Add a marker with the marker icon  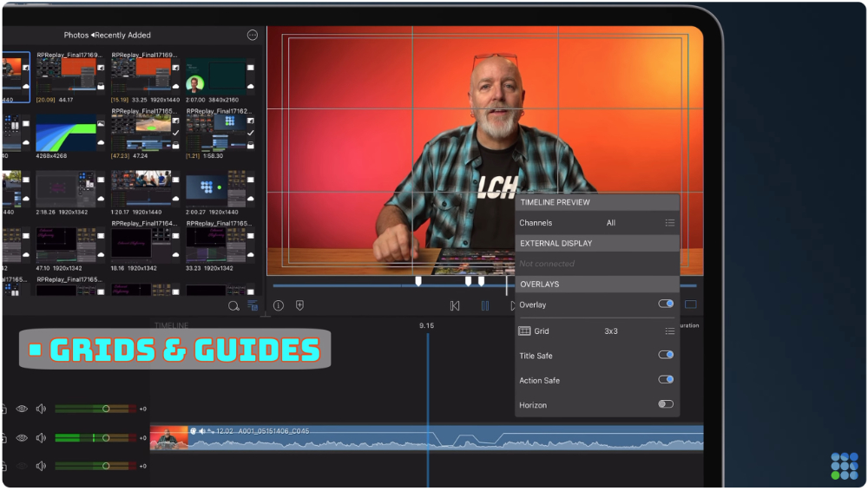point(300,305)
